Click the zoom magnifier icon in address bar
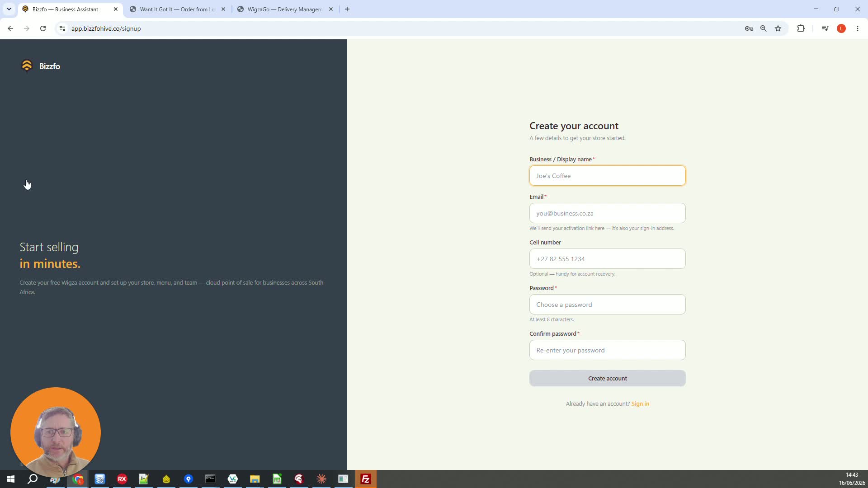 [764, 28]
